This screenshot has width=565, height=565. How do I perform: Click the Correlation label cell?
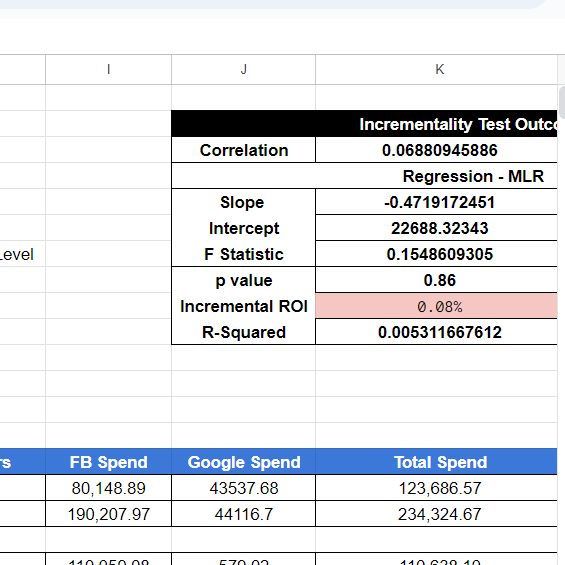pyautogui.click(x=244, y=150)
